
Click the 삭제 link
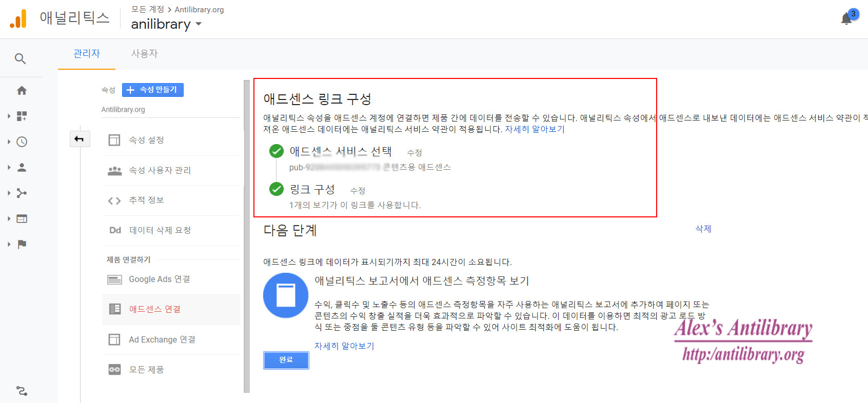point(703,229)
